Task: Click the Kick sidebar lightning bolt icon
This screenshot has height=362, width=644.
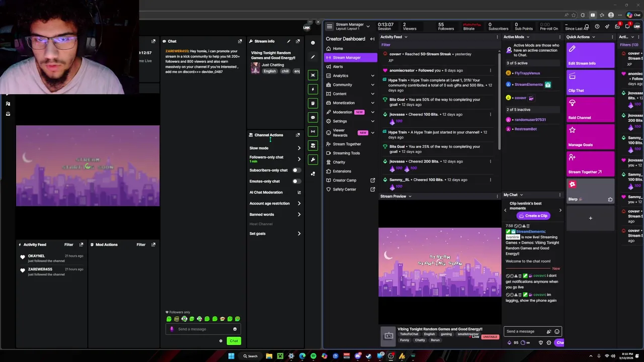Action: tap(313, 89)
